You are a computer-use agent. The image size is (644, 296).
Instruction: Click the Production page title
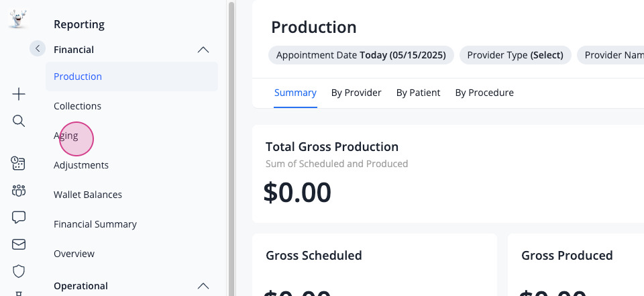click(314, 27)
